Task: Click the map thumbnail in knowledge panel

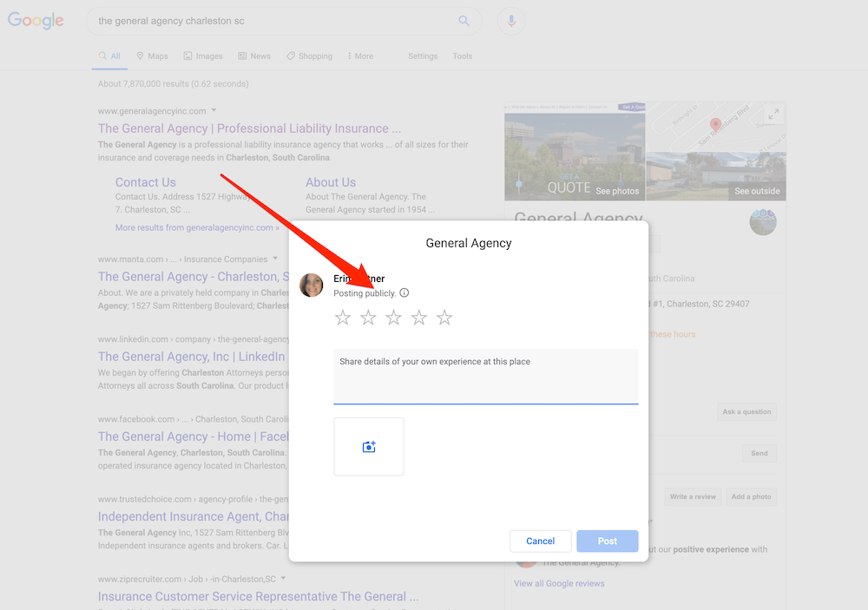Action: (x=716, y=127)
